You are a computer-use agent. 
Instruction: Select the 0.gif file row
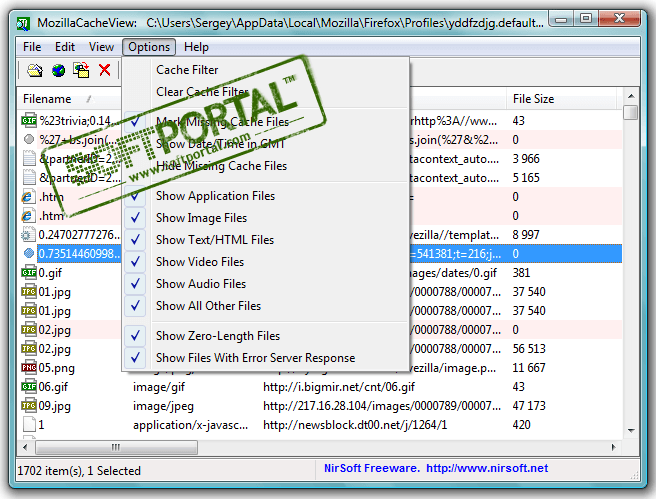[x=320, y=273]
